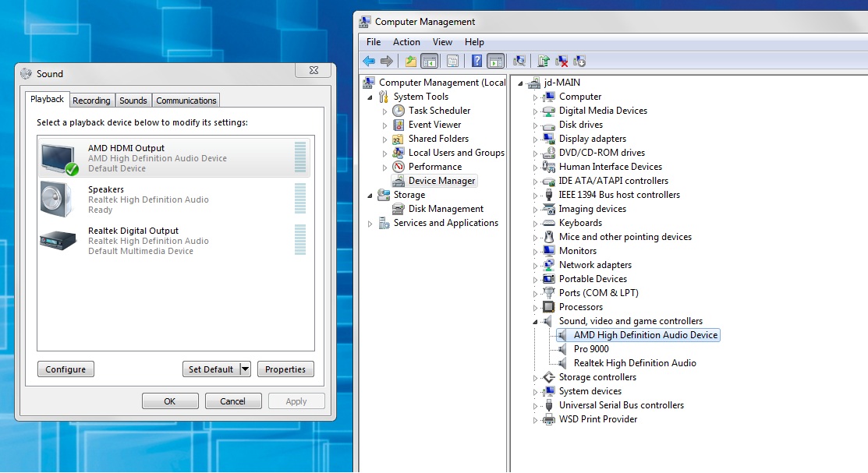The width and height of the screenshot is (868, 473).
Task: Select Pro 9000 device entry
Action: click(591, 349)
